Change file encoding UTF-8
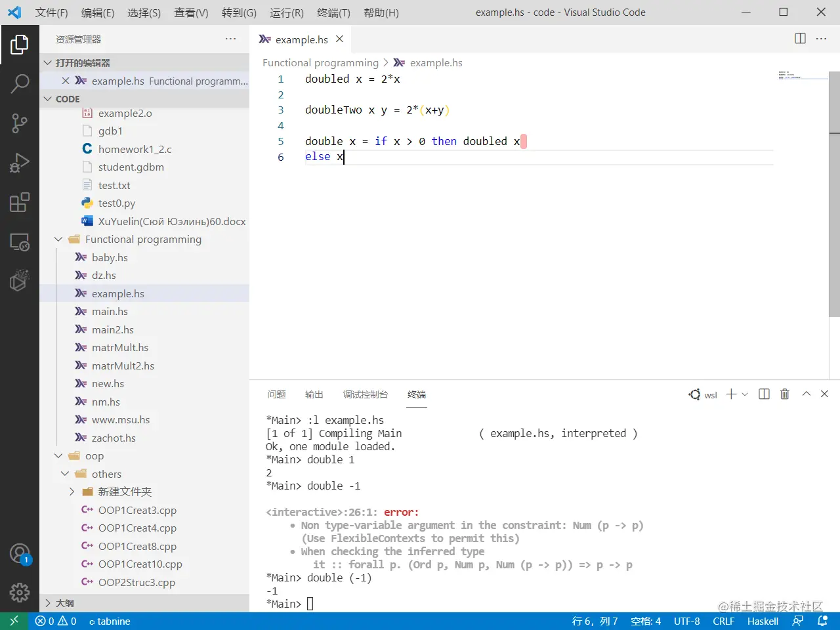This screenshot has width=840, height=630. [x=687, y=621]
